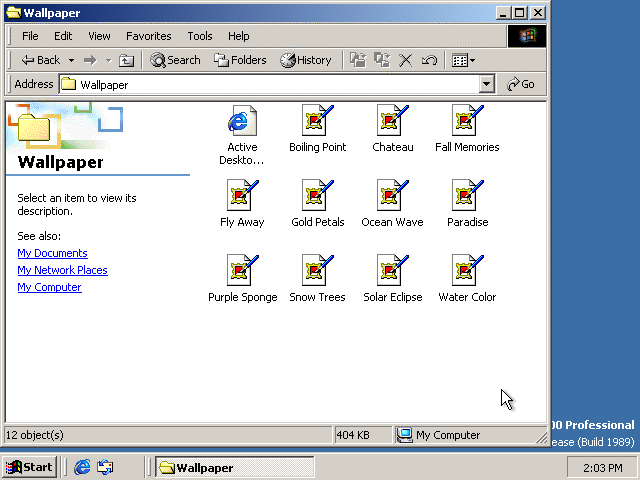Viewport: 640px width, 480px height.
Task: Launch Internet Explorer from Quick Launch
Action: tap(82, 467)
